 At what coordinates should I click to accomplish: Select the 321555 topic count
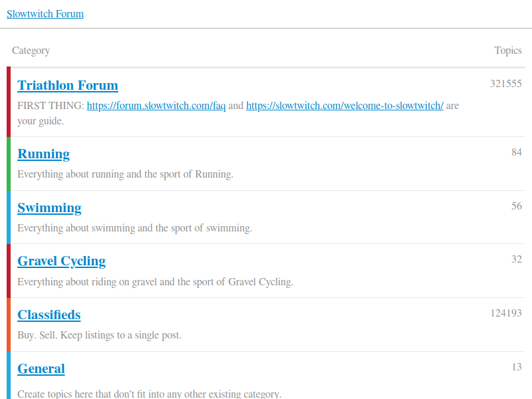(x=506, y=84)
